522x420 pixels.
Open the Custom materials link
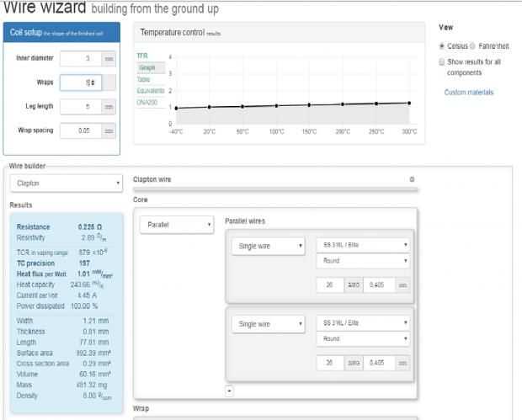click(x=469, y=93)
